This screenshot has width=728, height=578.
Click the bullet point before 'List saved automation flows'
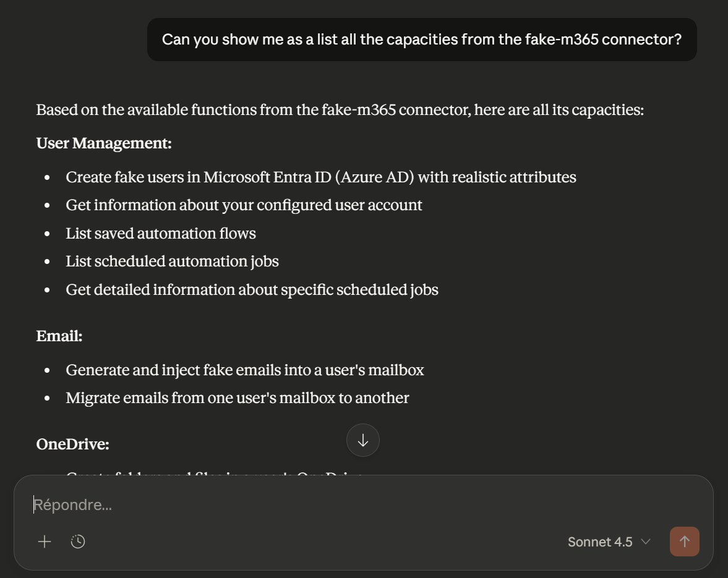(47, 234)
